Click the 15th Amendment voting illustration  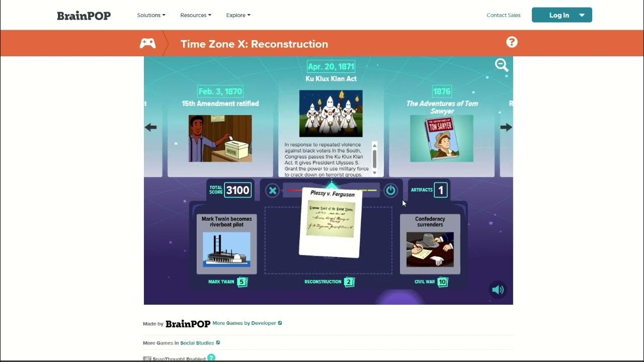pyautogui.click(x=220, y=138)
